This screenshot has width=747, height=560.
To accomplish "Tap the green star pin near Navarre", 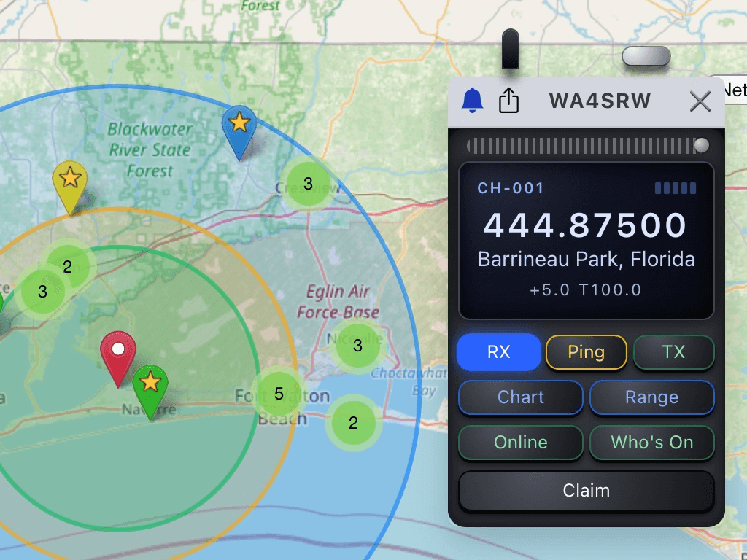I will pos(150,384).
